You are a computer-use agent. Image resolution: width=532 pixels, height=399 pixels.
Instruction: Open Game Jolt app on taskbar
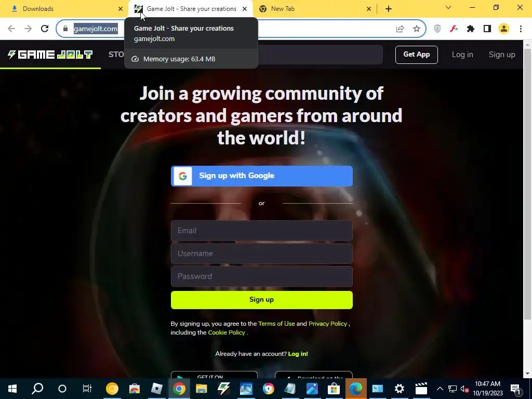(x=223, y=389)
